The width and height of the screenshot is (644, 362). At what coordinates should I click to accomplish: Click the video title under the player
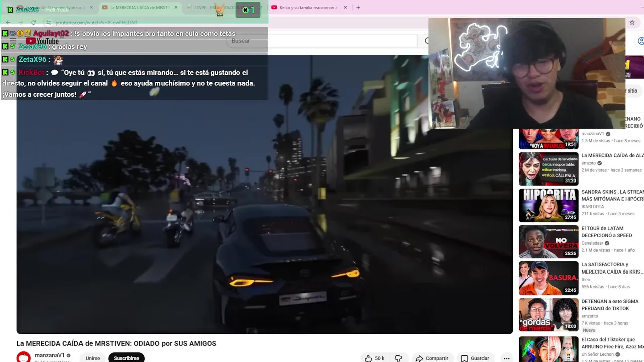pos(116,344)
